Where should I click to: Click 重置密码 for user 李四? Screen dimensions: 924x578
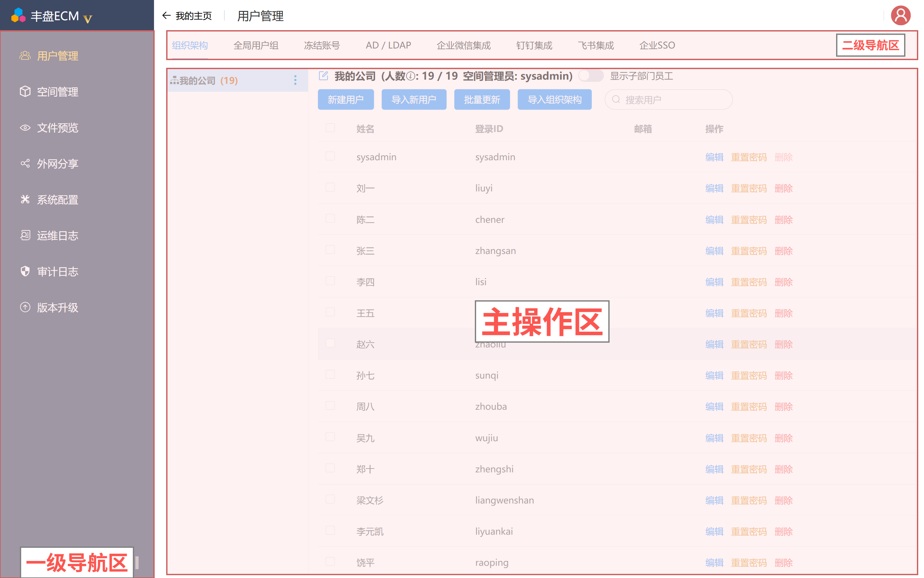749,282
